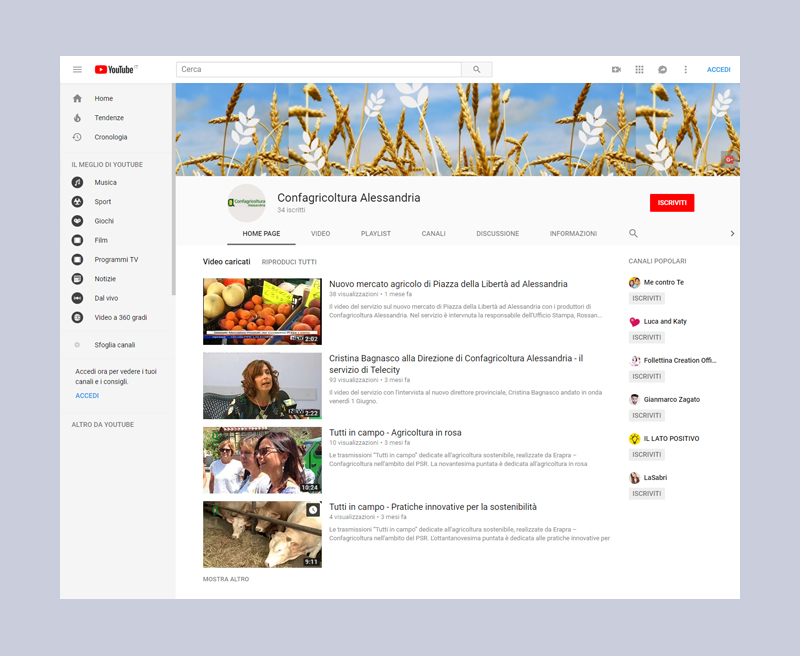Open the messages speech bubble icon
The image size is (800, 656).
point(662,69)
